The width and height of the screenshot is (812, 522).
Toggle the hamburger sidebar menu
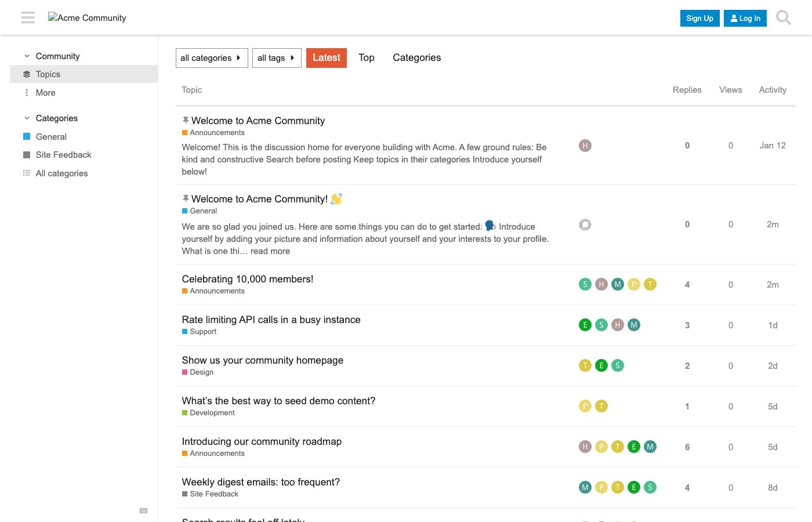point(28,18)
